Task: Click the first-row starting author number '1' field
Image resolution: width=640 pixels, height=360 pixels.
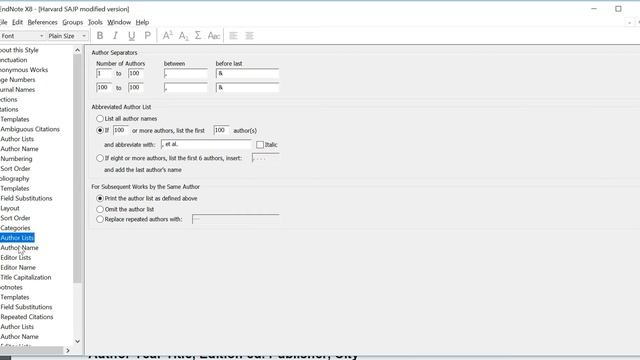Action: pyautogui.click(x=104, y=74)
